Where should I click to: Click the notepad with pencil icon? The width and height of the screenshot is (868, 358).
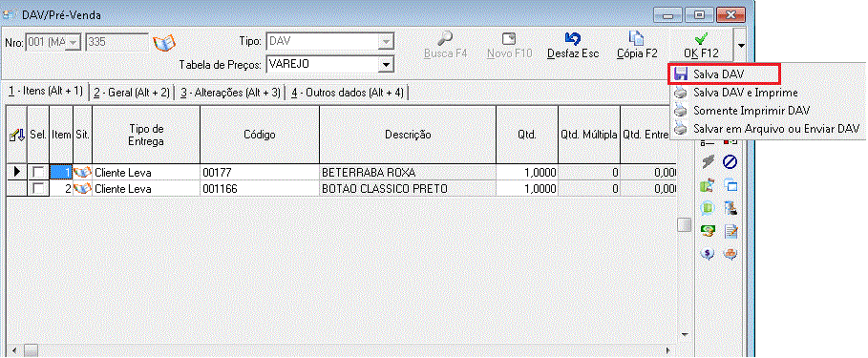(730, 231)
